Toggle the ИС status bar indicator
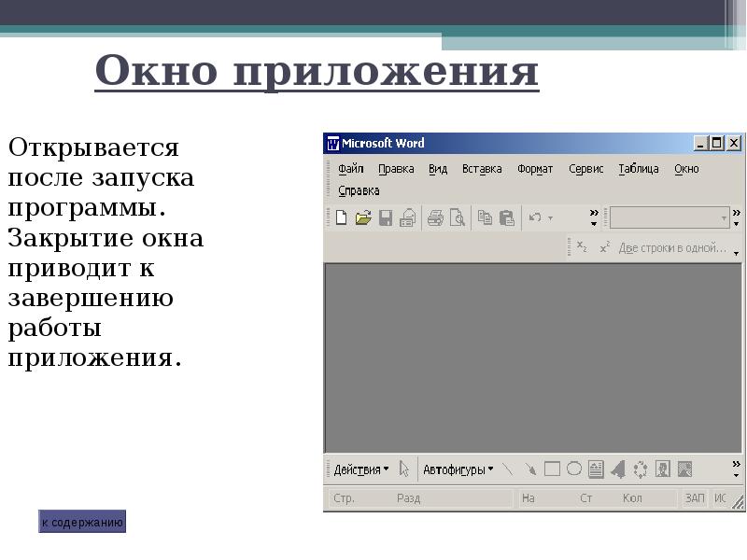747x560 pixels. click(720, 498)
